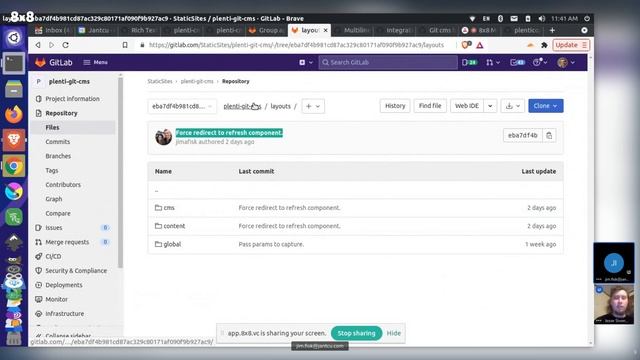Hide the screen sharing notification

[x=393, y=333]
